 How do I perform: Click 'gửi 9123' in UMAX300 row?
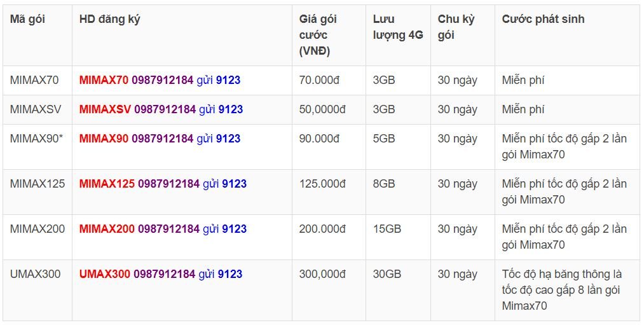coord(221,275)
